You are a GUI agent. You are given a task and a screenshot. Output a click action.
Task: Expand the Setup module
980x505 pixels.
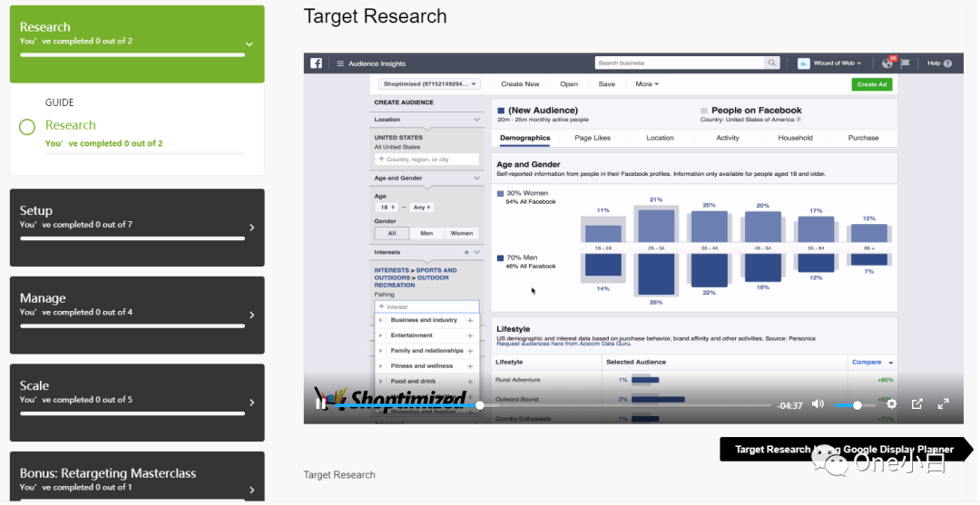pyautogui.click(x=252, y=228)
